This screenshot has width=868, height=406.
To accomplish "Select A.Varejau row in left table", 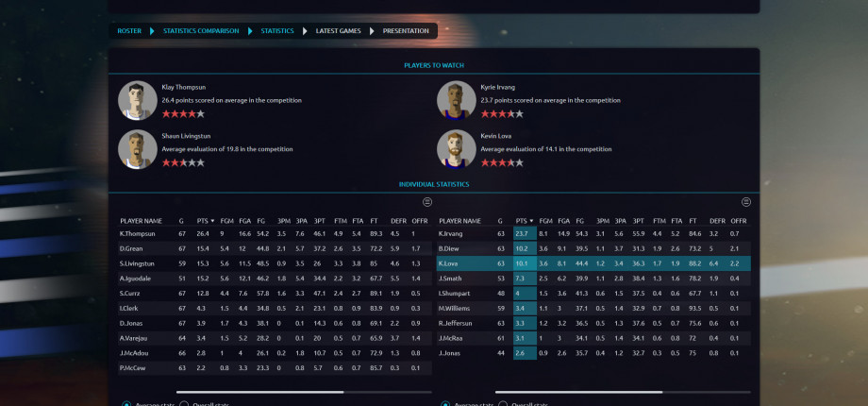I will (275, 338).
